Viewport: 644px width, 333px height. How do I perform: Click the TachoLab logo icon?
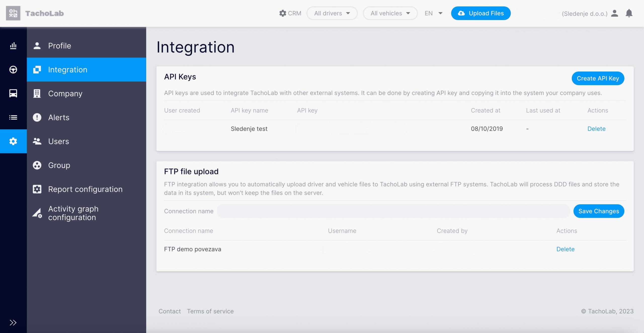13,13
